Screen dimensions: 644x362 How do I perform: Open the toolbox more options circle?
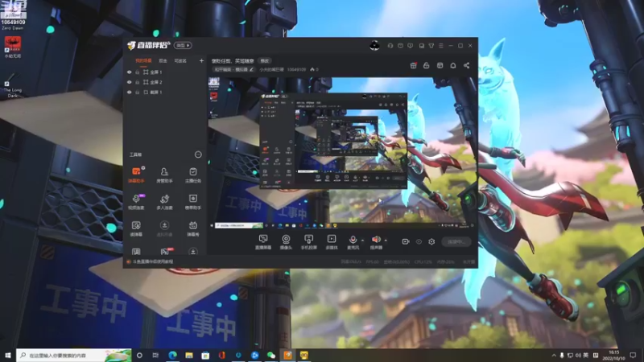coord(198,154)
